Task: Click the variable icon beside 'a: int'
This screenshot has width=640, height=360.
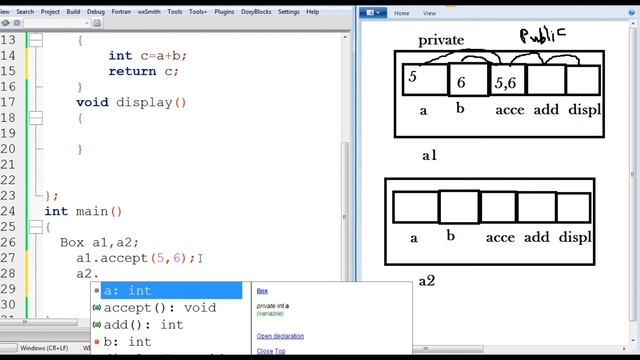Action: pyautogui.click(x=97, y=290)
